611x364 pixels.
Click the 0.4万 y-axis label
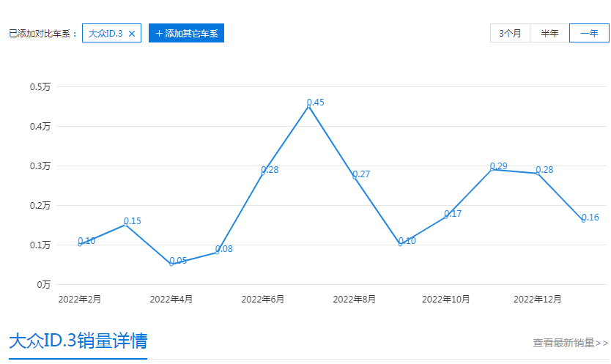click(40, 126)
